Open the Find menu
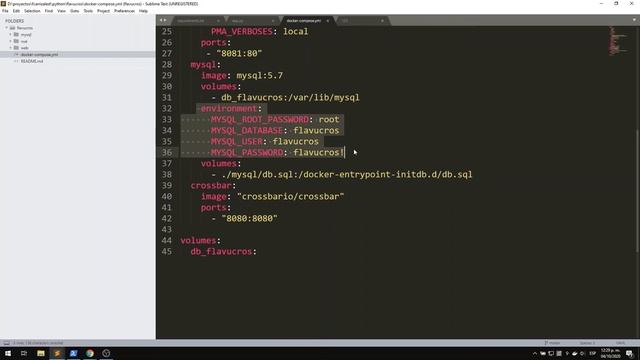This screenshot has height=360, width=640. [x=49, y=11]
